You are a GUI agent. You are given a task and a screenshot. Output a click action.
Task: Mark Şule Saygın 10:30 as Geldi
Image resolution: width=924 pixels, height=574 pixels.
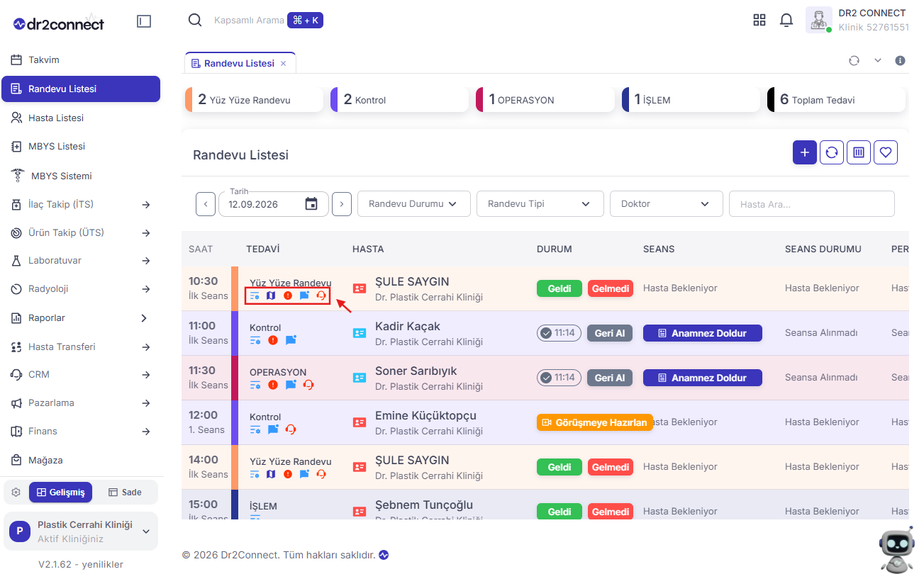560,288
